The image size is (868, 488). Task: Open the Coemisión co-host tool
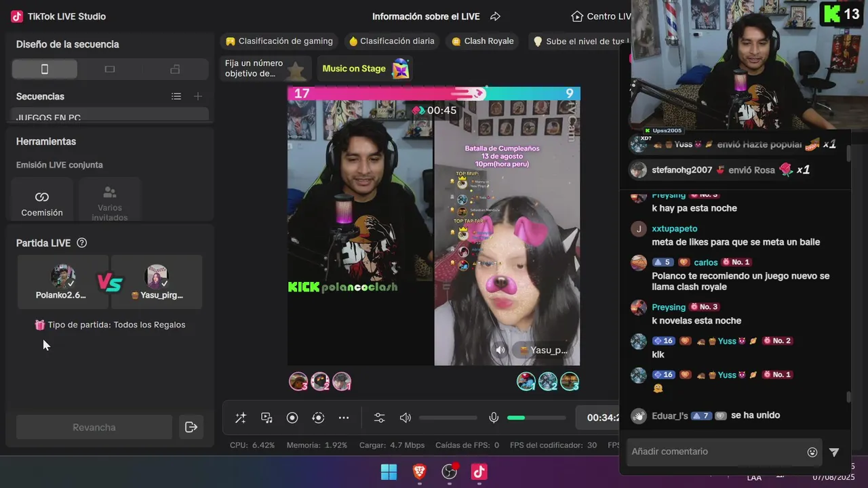tap(42, 201)
